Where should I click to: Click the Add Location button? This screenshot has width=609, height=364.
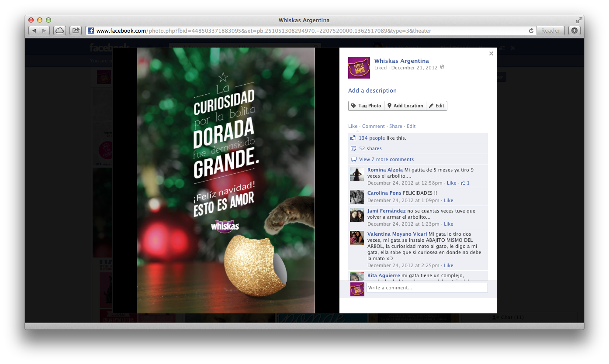(x=405, y=106)
